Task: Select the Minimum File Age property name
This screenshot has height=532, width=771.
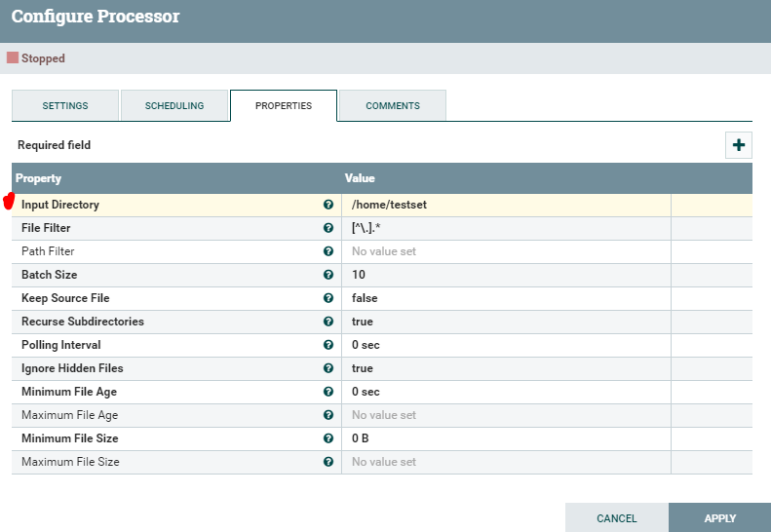Action: [69, 392]
